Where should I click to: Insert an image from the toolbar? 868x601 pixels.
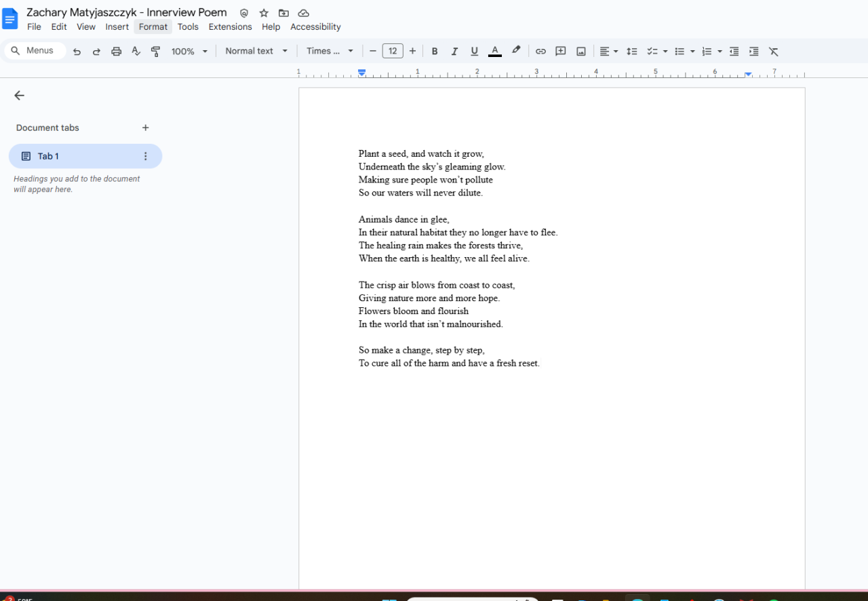tap(581, 51)
